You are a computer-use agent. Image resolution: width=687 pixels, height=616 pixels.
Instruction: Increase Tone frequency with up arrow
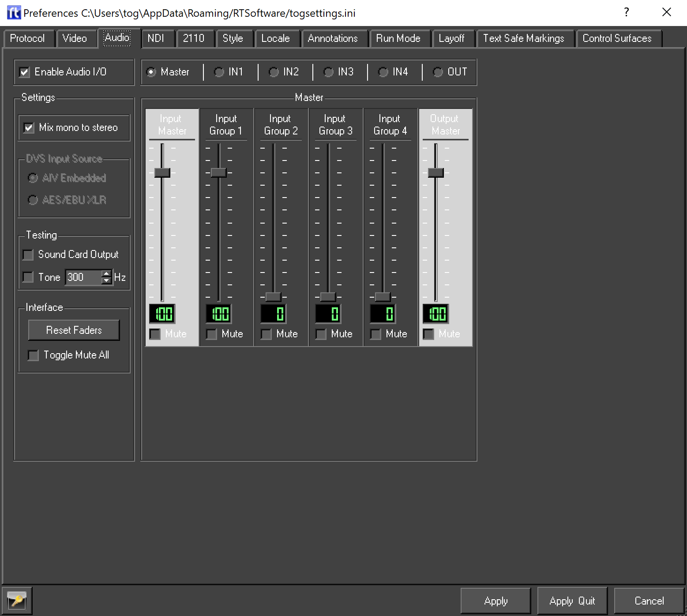pyautogui.click(x=106, y=273)
